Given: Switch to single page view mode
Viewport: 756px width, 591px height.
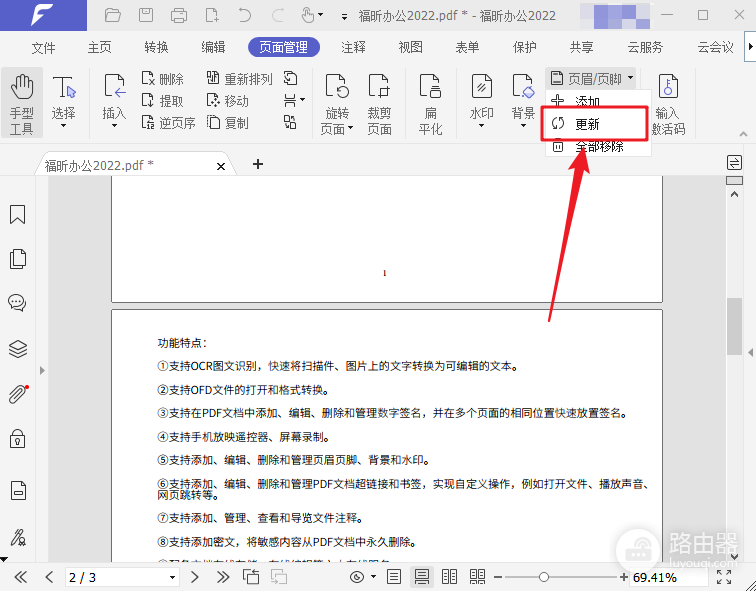Looking at the screenshot, I should coord(394,577).
